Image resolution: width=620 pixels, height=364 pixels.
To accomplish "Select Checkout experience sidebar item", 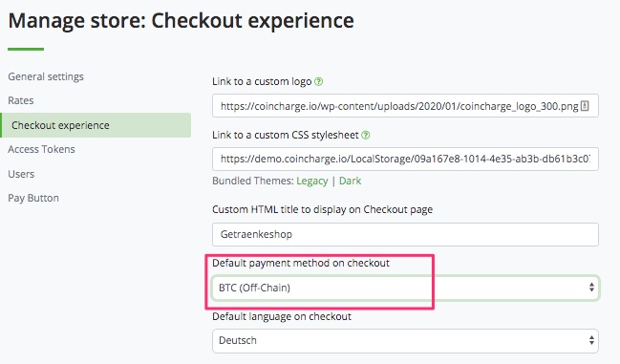I will coord(96,125).
